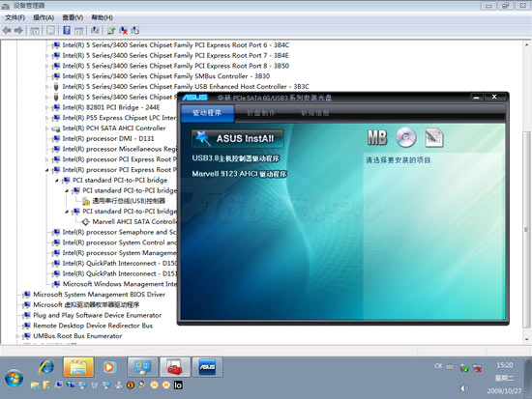Collapse the first-level PCI standard PCI-to-PCI bridge
The image size is (532, 399).
point(57,181)
